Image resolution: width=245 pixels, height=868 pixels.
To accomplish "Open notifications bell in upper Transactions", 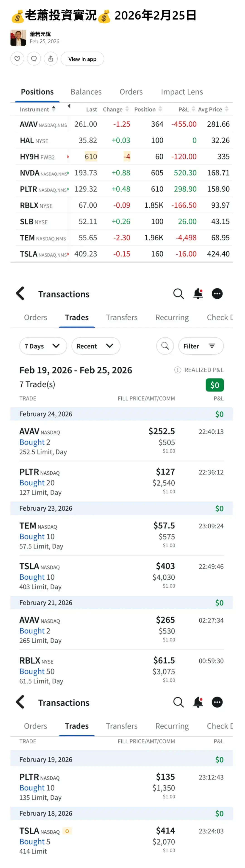I will click(198, 294).
